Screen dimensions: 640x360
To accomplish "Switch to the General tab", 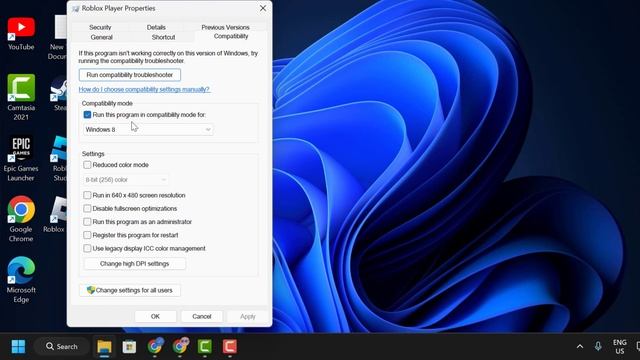I will [x=102, y=37].
